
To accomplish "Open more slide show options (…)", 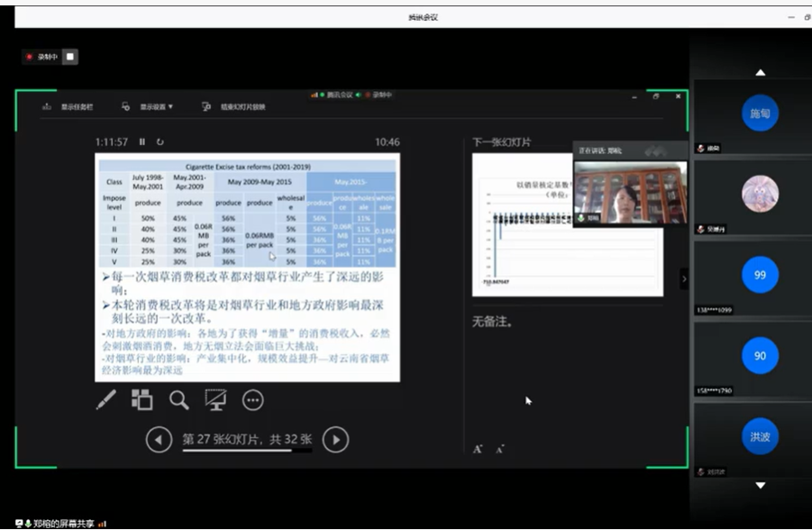I will coord(252,400).
